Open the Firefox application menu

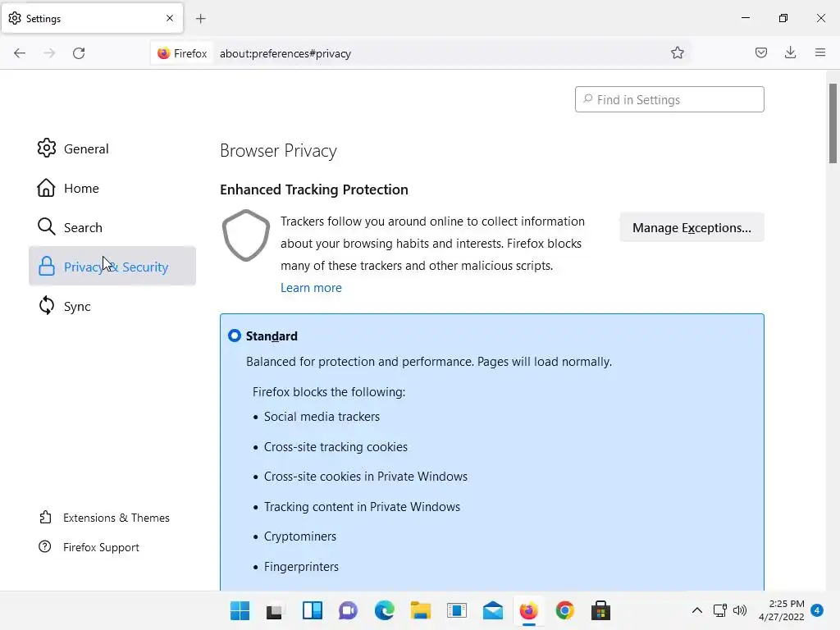click(820, 52)
